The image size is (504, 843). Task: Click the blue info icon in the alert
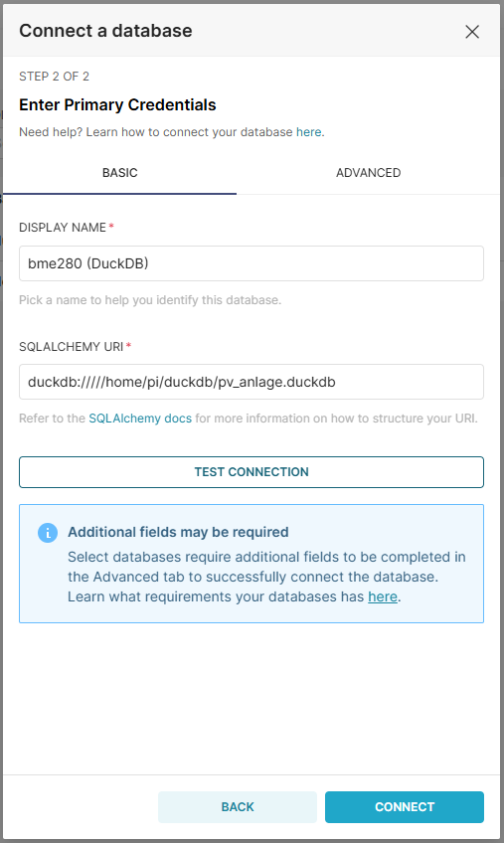(48, 533)
